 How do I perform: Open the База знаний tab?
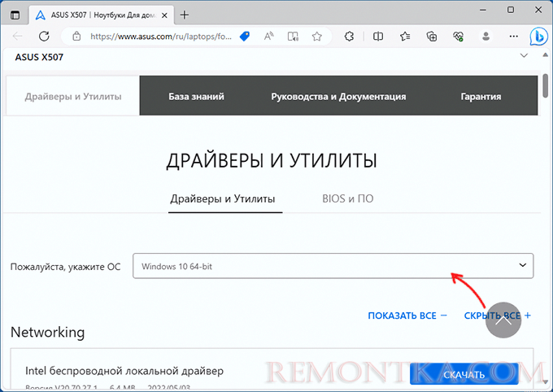click(196, 96)
